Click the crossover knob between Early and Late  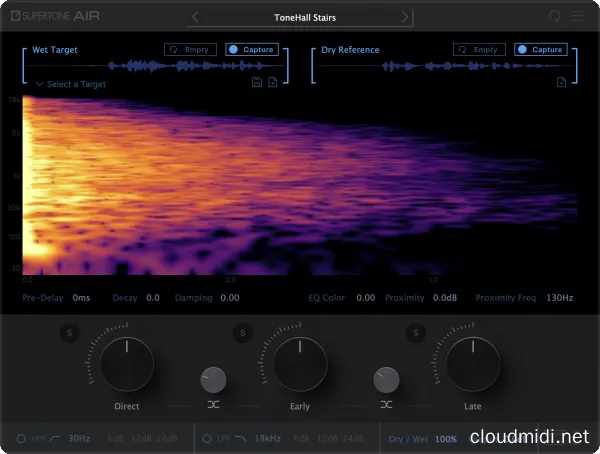pos(386,380)
